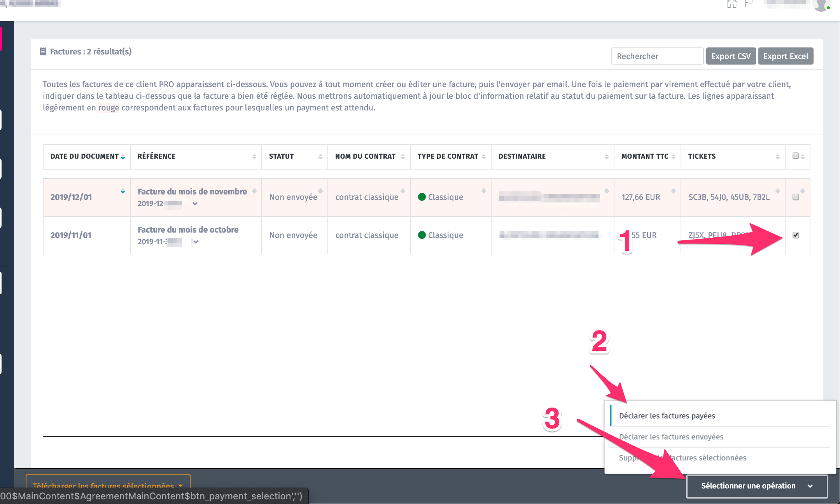Viewport: 840px width, 504px height.
Task: Click the Rechercher search field
Action: tap(657, 56)
